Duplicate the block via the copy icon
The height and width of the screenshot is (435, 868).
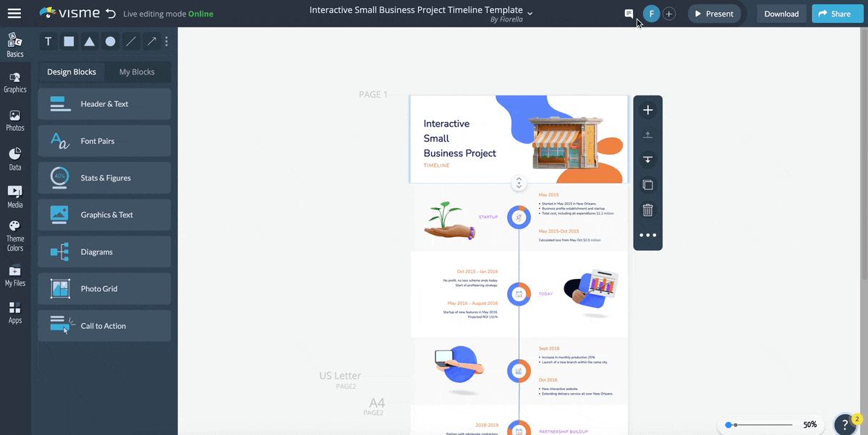coord(647,184)
